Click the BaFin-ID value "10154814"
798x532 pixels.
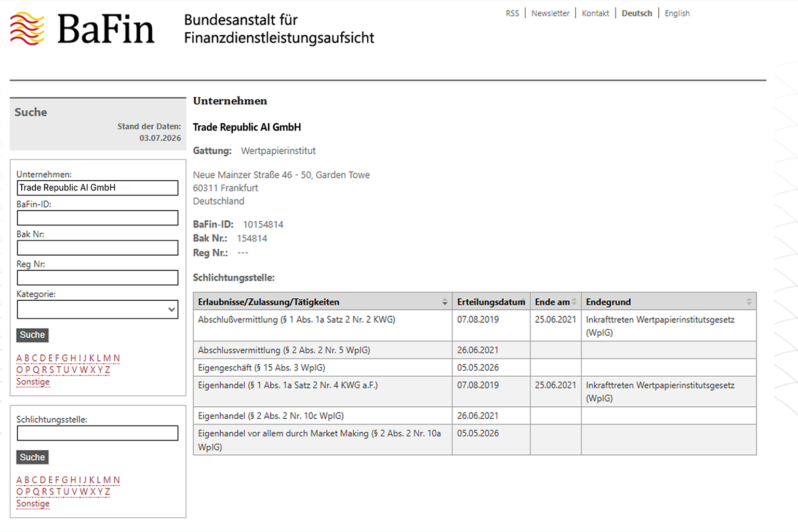[263, 224]
